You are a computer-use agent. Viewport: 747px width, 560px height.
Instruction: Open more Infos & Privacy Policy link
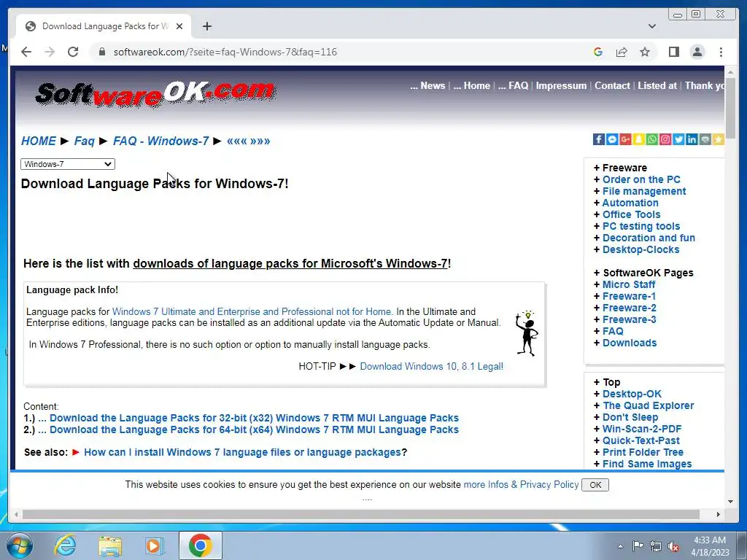pyautogui.click(x=521, y=485)
